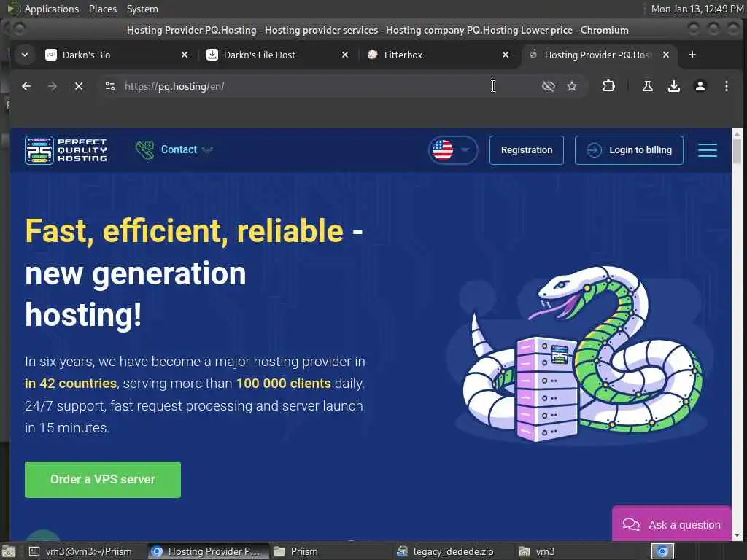Close the Litterbox tab
747x560 pixels.
pos(506,55)
